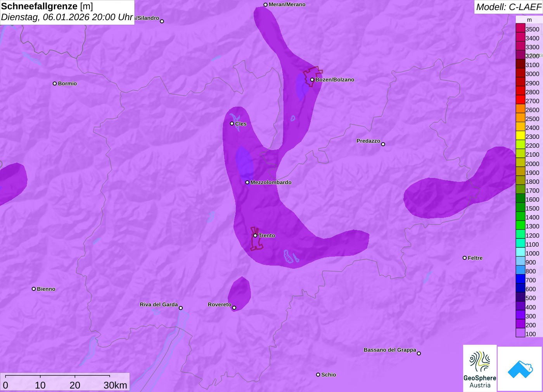Click the 1500 m green legend swatch

520,207
